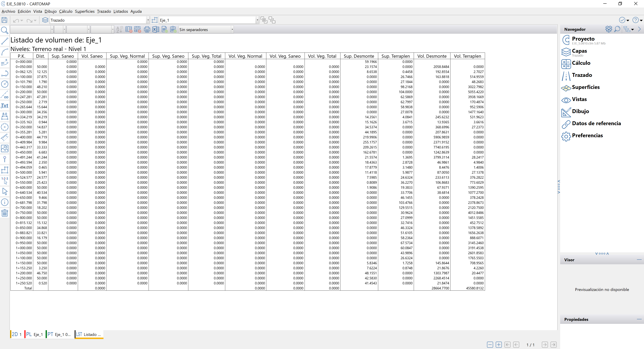The image size is (644, 349).
Task: Select the dimension 8.0 tool
Action: pos(5,116)
